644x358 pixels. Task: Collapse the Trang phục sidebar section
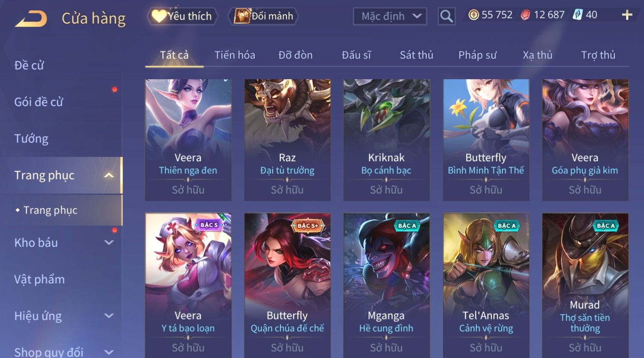point(109,175)
